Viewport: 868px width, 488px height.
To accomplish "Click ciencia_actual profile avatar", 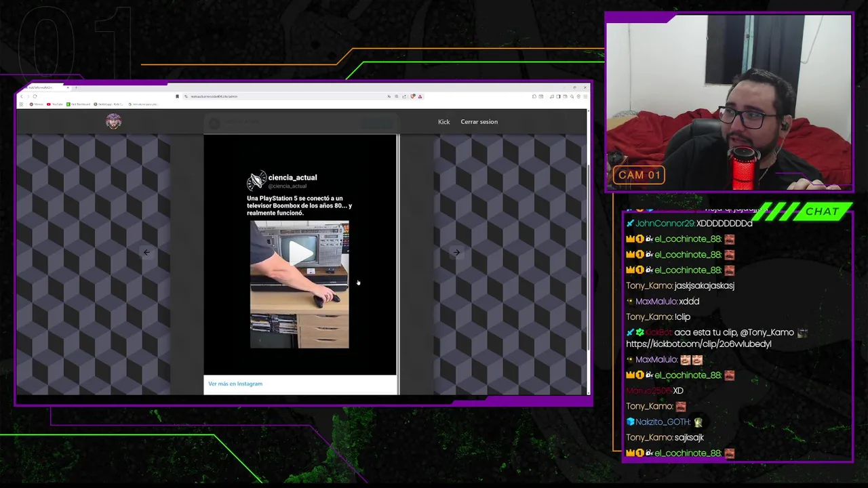I will (256, 181).
